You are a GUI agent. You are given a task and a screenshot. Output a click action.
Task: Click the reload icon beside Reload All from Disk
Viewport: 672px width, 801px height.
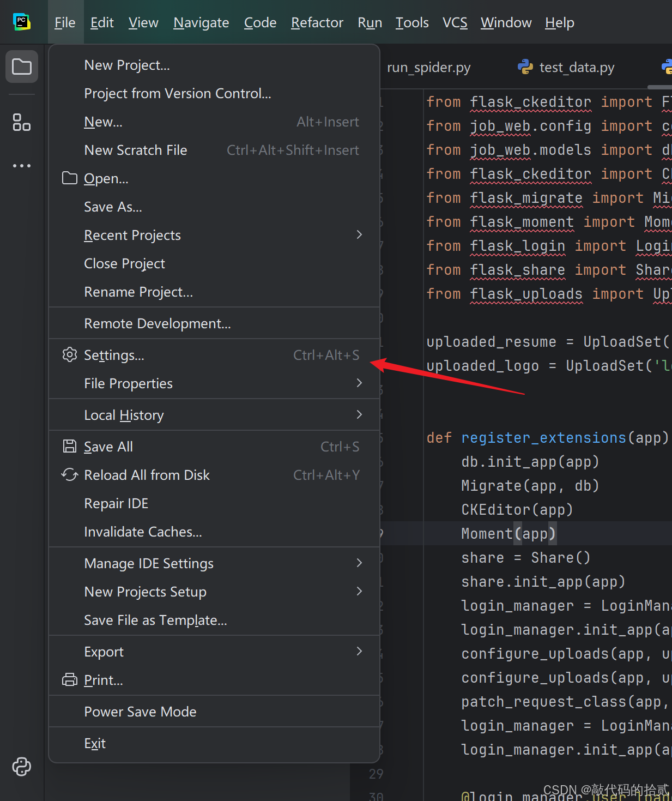tap(70, 475)
